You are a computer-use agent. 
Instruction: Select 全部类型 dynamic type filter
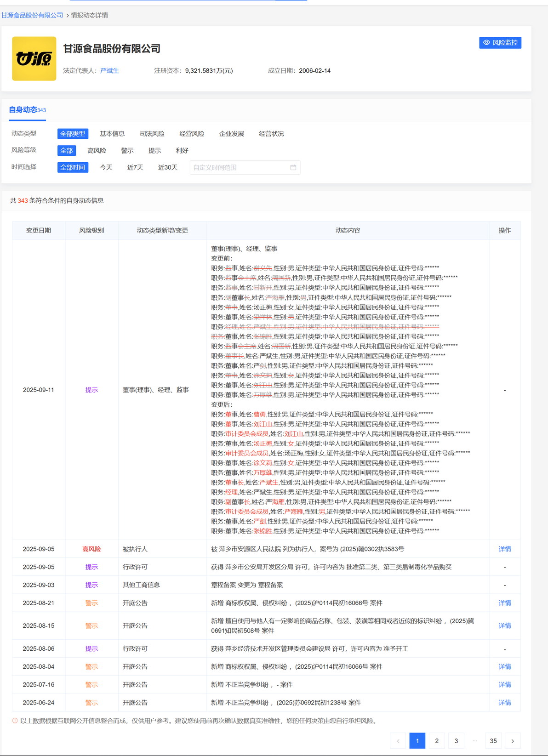[x=73, y=134]
